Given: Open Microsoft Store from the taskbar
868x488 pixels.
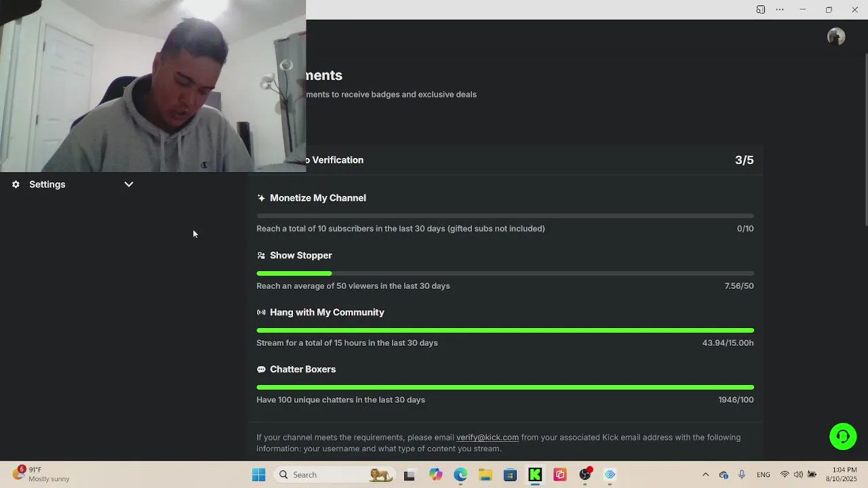Looking at the screenshot, I should point(510,475).
